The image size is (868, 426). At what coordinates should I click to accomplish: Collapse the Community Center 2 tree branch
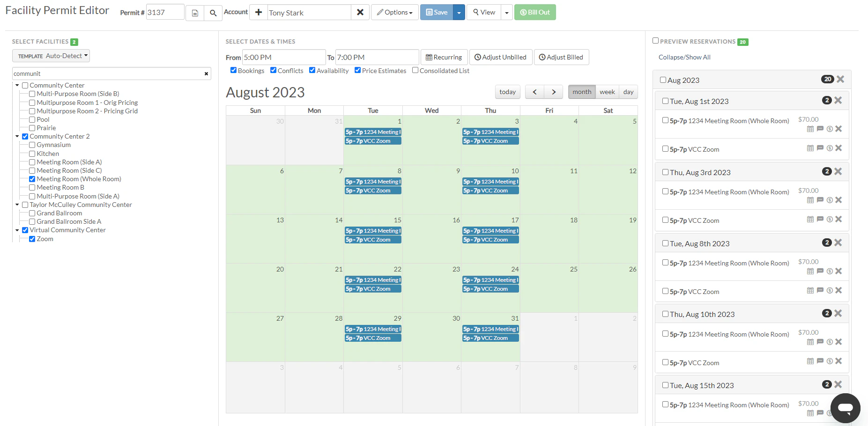17,136
